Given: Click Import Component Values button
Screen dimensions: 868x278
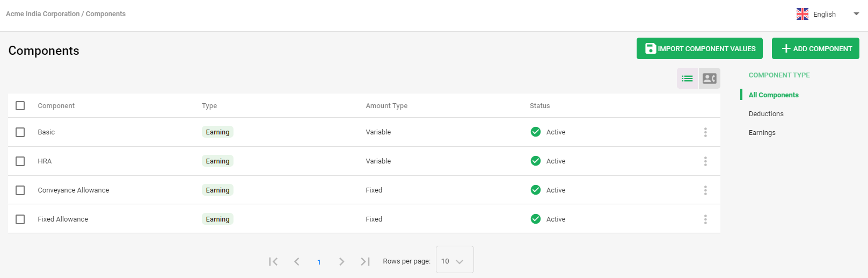Looking at the screenshot, I should click(x=699, y=48).
